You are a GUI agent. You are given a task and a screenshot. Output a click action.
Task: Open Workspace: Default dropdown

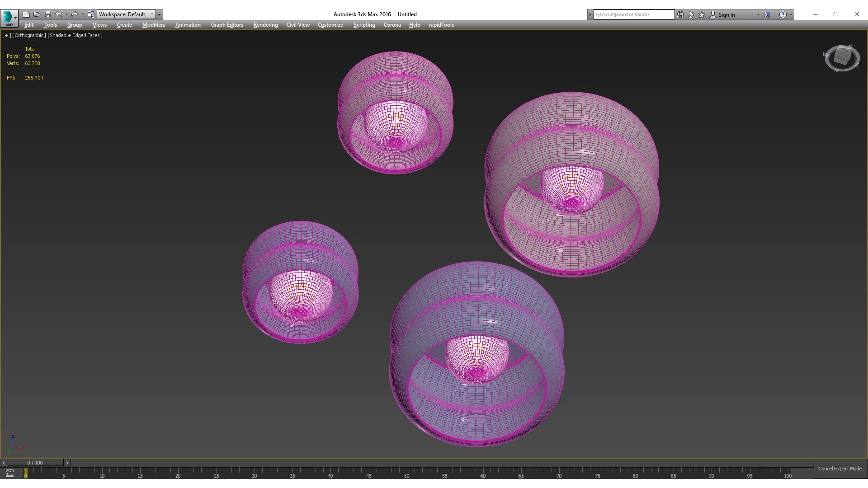click(126, 14)
